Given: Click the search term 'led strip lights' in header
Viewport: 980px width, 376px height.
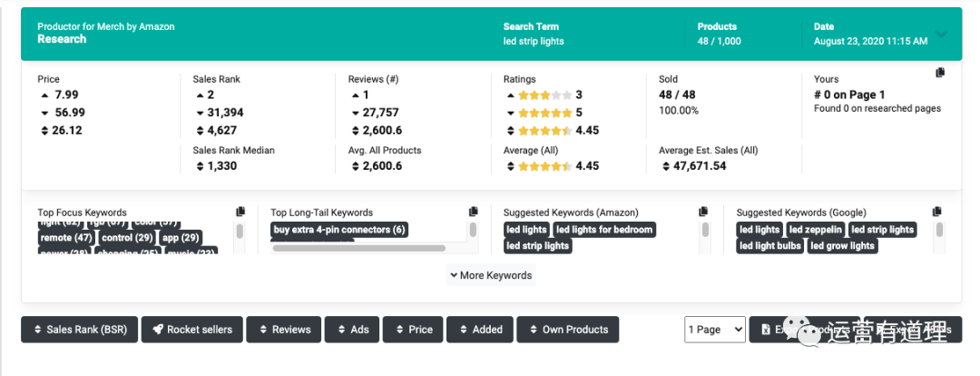Looking at the screenshot, I should click(x=534, y=41).
